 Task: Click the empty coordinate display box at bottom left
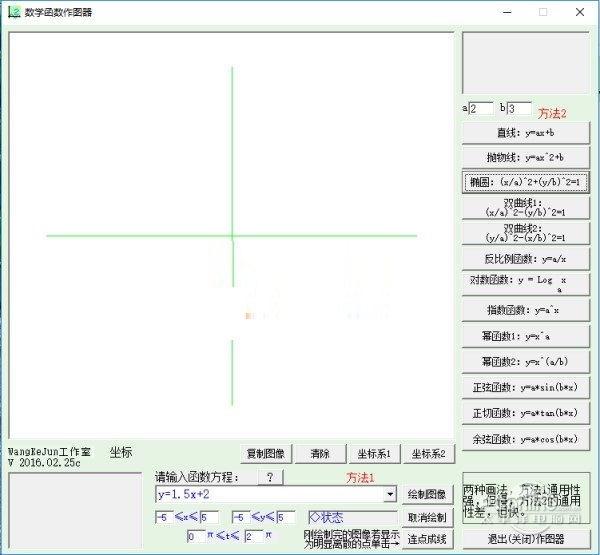click(75, 511)
